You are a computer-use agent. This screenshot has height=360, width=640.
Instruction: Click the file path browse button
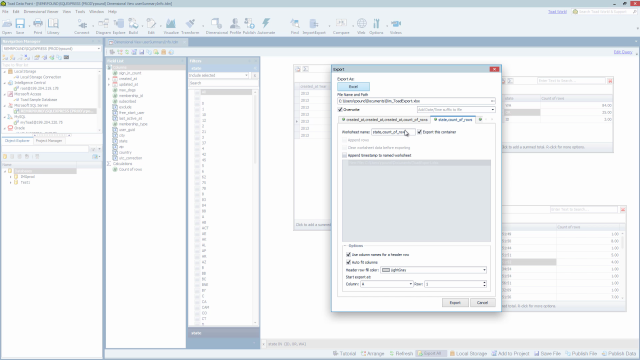[x=493, y=101]
